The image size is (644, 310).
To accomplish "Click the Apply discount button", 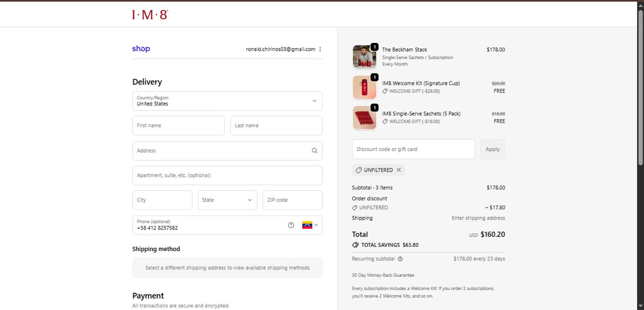I will 492,149.
